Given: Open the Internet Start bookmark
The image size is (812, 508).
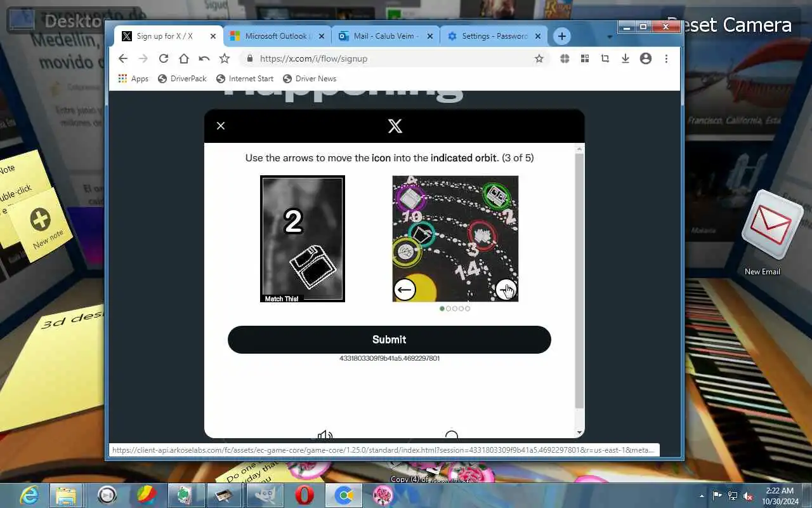Looking at the screenshot, I should pos(245,79).
